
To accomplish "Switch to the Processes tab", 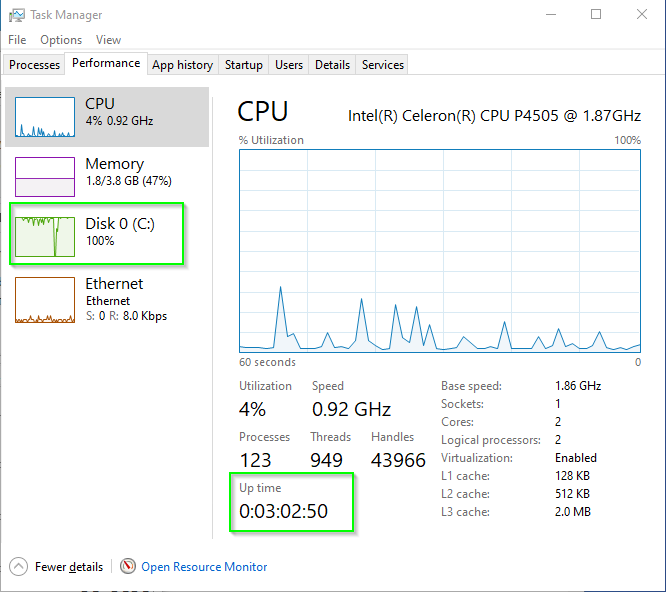I will click(x=34, y=65).
